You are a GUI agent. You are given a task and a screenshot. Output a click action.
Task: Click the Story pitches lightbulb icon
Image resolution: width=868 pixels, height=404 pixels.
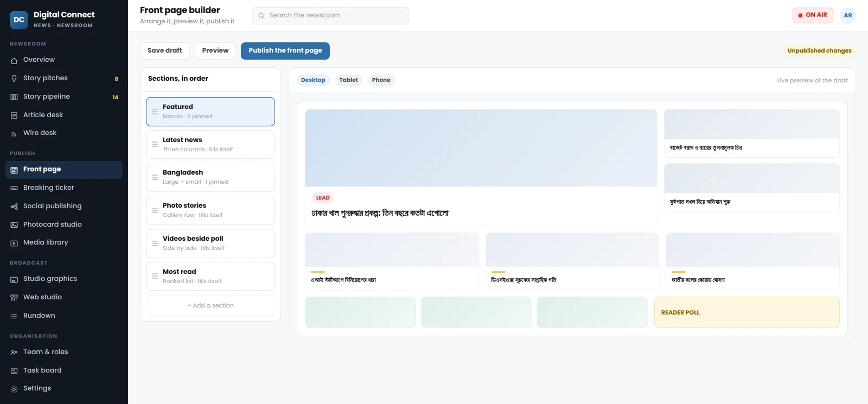14,79
